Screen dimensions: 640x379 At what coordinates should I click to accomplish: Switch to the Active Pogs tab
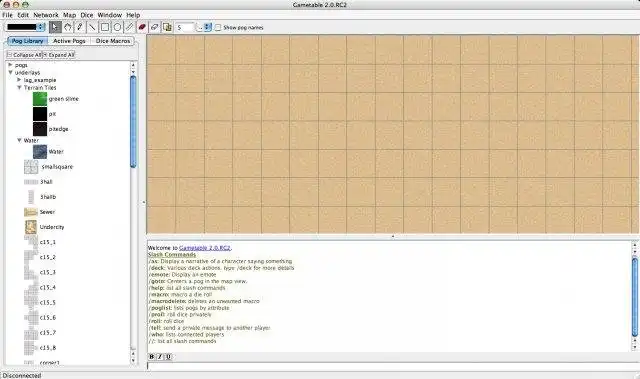click(69, 41)
